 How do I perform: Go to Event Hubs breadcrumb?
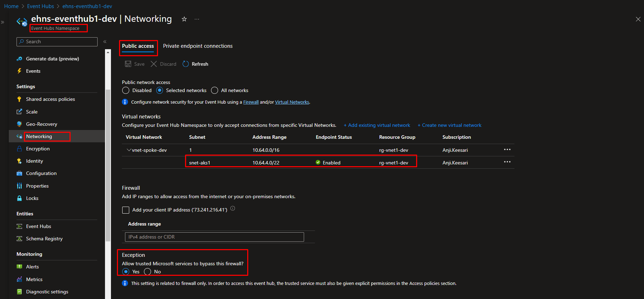tap(40, 6)
